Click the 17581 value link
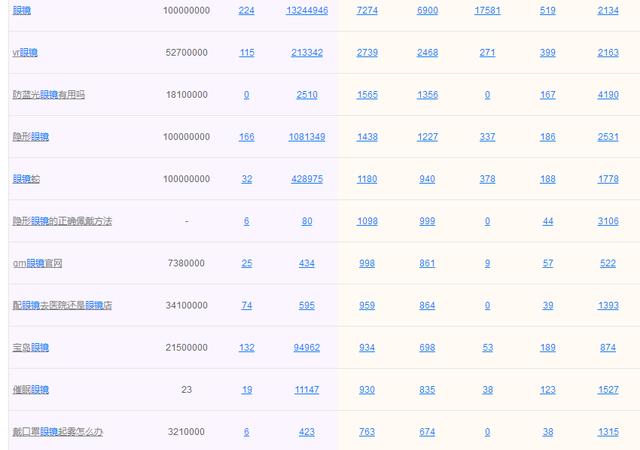This screenshot has height=450, width=640. (x=487, y=11)
